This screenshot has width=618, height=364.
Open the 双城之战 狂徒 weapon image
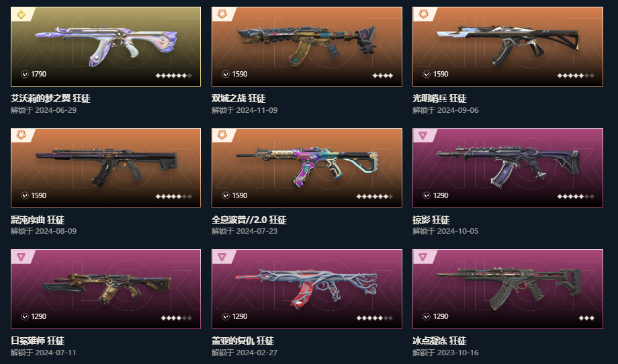click(x=306, y=46)
